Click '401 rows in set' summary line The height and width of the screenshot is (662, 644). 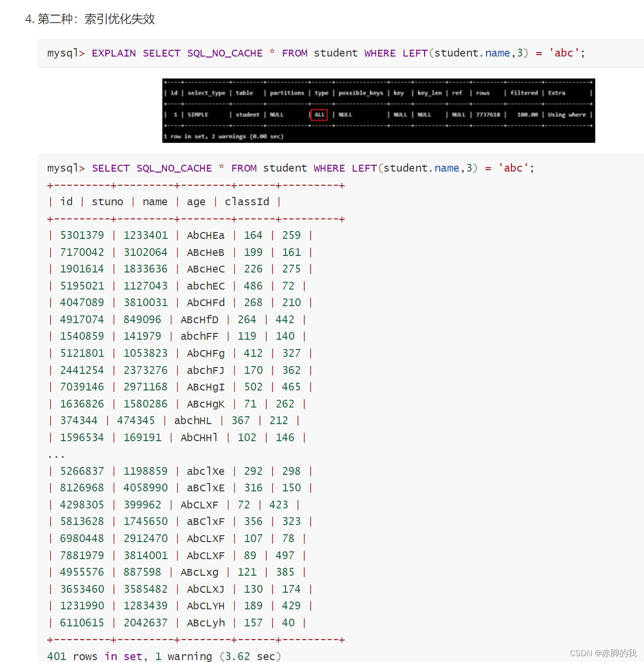[164, 656]
